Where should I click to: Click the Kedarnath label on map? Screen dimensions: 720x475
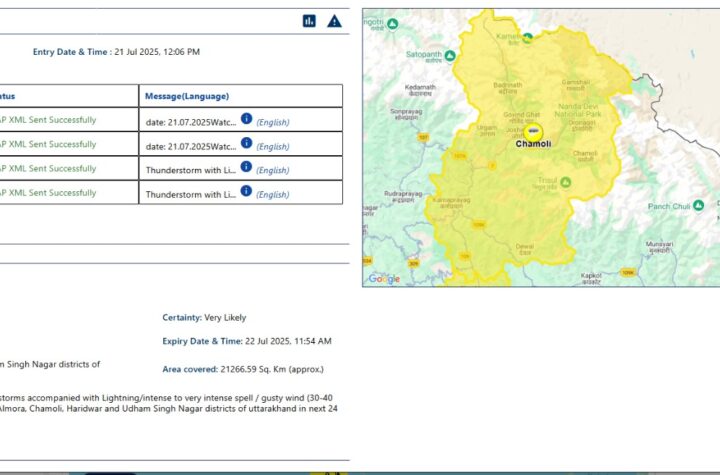pyautogui.click(x=420, y=90)
